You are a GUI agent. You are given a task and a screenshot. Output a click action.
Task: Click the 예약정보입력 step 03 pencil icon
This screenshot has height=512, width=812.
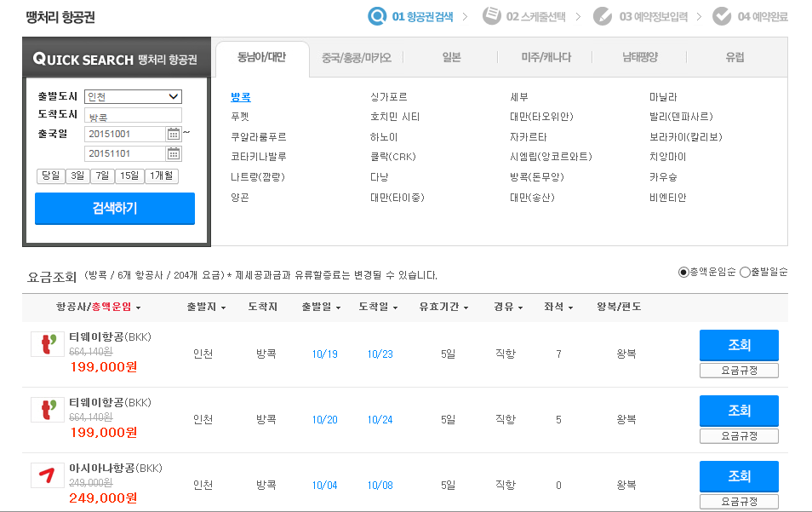(603, 15)
